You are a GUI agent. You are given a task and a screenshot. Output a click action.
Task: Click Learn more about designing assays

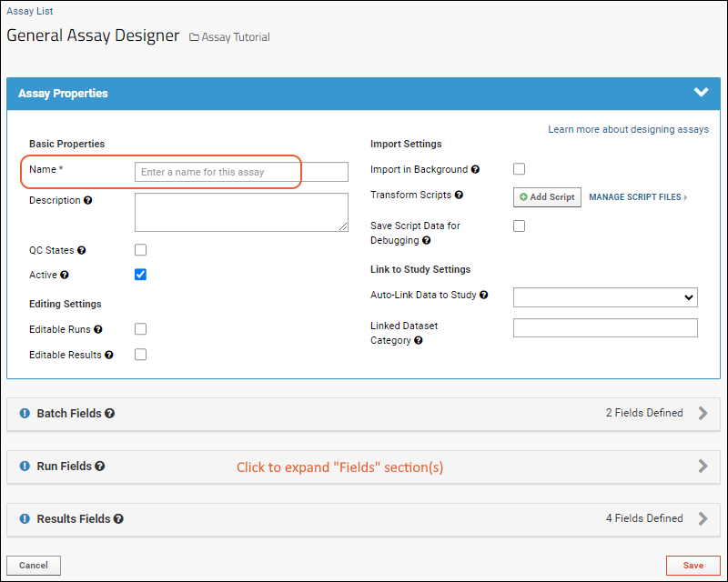(628, 129)
